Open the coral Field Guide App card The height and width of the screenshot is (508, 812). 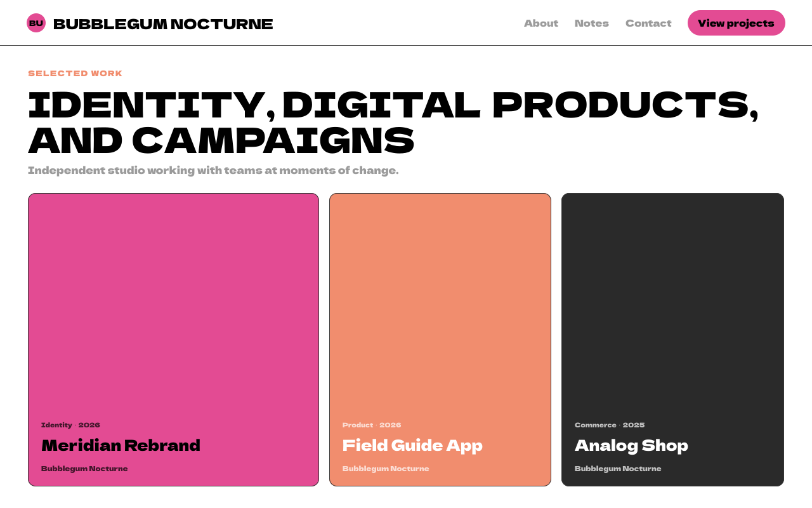point(440,340)
